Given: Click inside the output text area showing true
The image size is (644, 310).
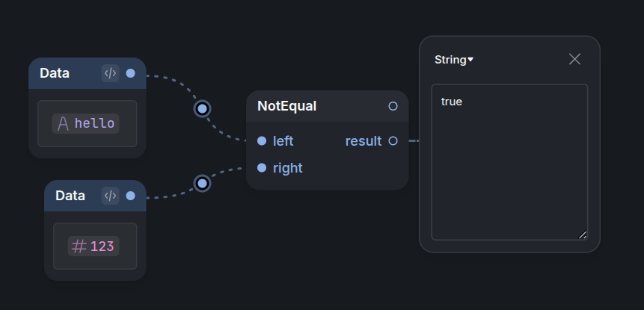Looking at the screenshot, I should pyautogui.click(x=509, y=162).
